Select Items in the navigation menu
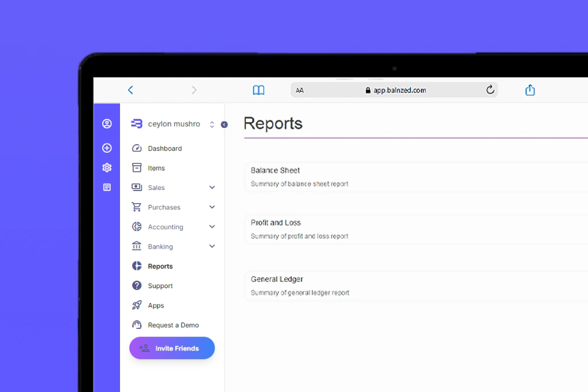Image resolution: width=588 pixels, height=392 pixels. tap(156, 168)
